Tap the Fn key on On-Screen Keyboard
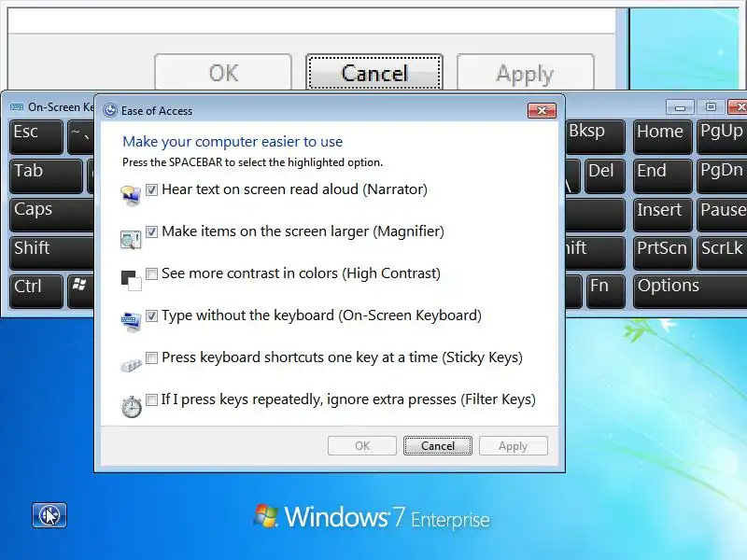747x560 pixels. click(x=605, y=291)
